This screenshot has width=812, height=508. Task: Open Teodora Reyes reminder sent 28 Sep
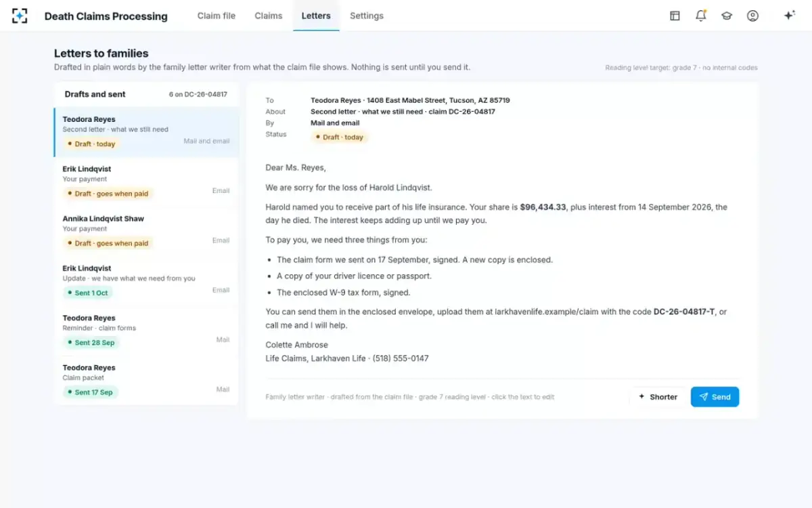(x=146, y=331)
